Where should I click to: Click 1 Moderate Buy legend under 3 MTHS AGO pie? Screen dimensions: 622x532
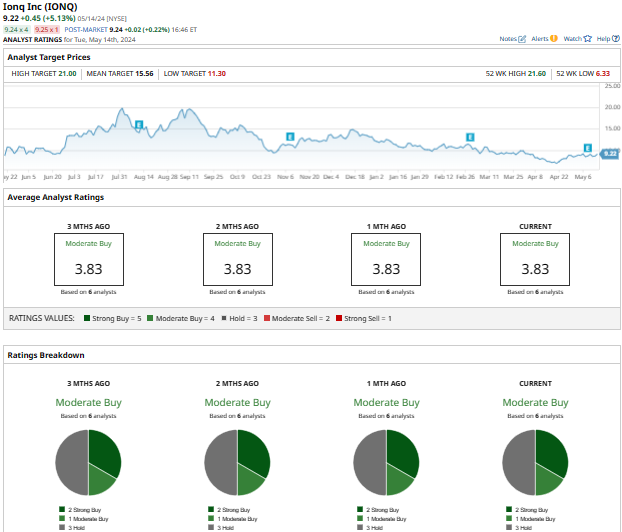pos(84,519)
